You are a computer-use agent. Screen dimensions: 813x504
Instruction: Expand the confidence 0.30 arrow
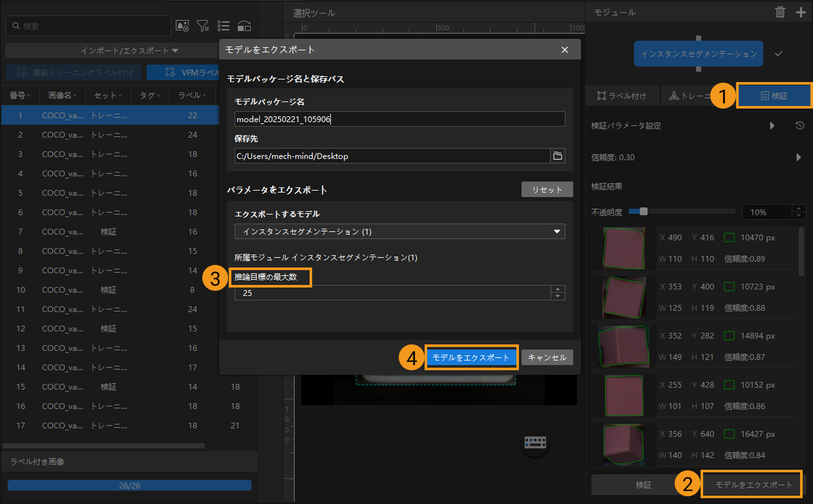[798, 157]
